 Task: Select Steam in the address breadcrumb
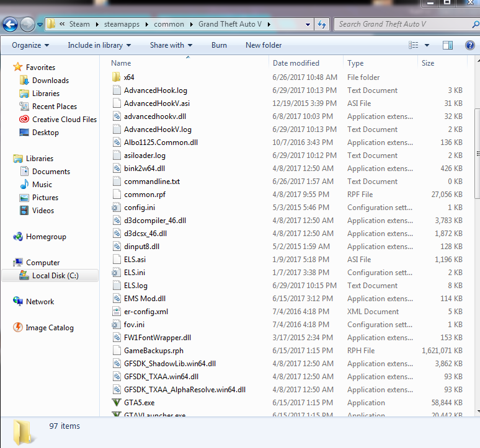point(79,24)
